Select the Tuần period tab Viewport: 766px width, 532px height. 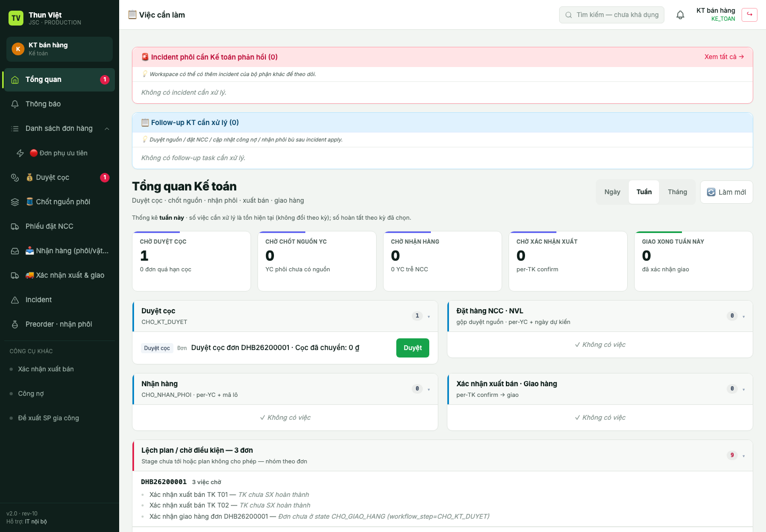[x=644, y=192]
